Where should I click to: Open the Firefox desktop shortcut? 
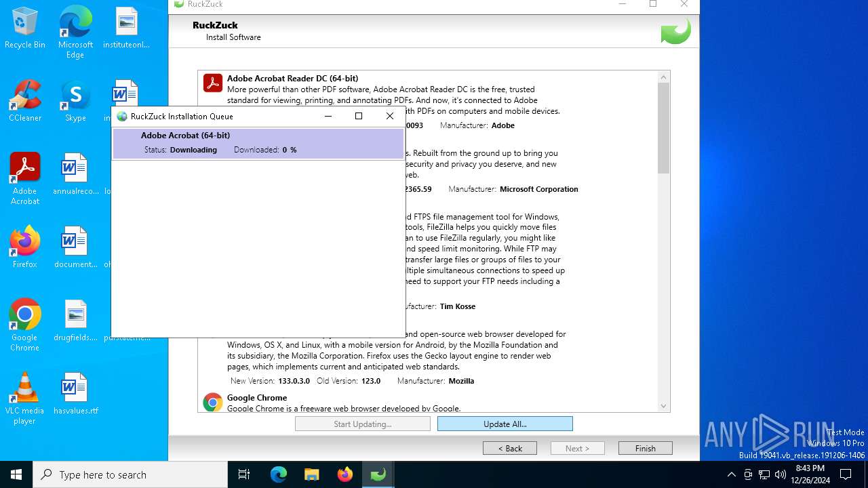coord(25,247)
